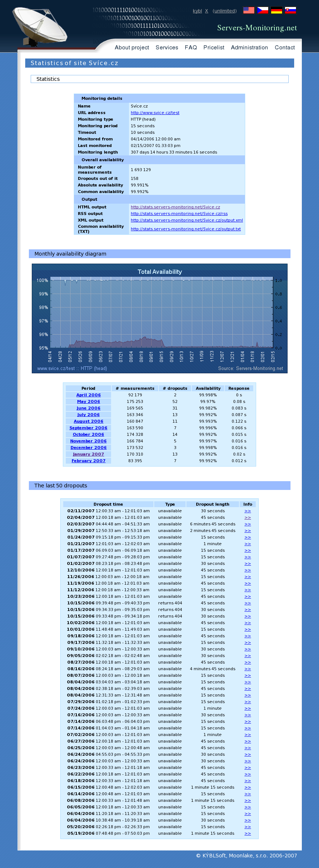Open the FAQ page
The height and width of the screenshot is (868, 319).
(x=191, y=48)
